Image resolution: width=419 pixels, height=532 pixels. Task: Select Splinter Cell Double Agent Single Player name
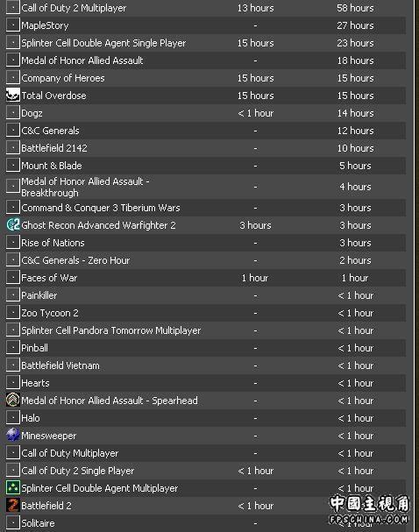(103, 43)
